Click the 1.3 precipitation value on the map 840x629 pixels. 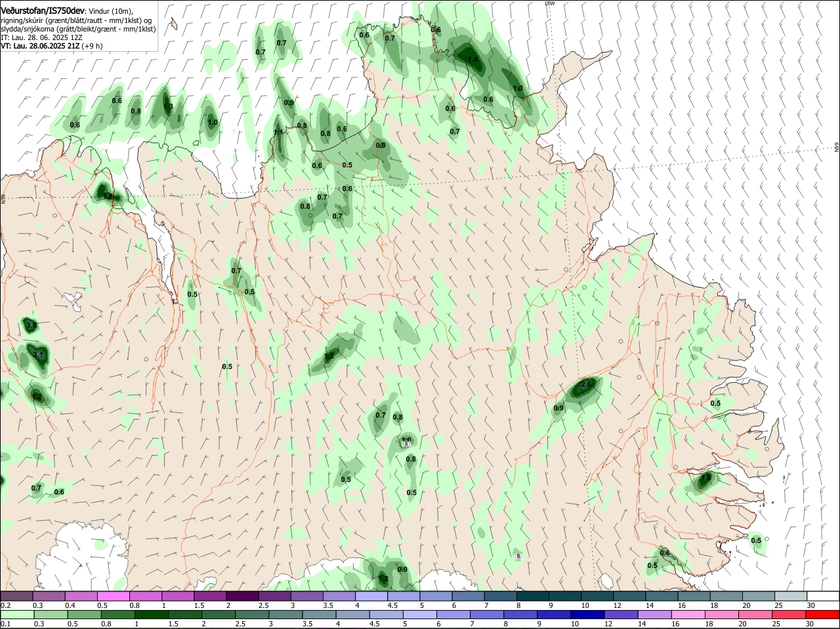click(x=168, y=107)
